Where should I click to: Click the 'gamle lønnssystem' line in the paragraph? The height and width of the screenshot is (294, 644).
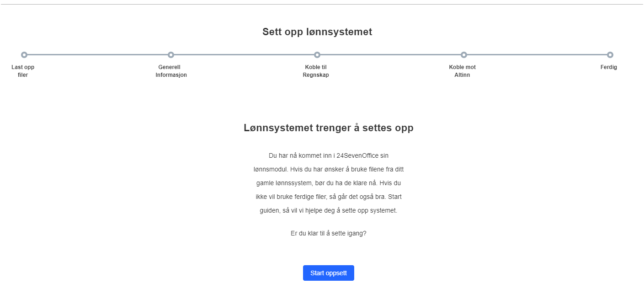pyautogui.click(x=281, y=183)
